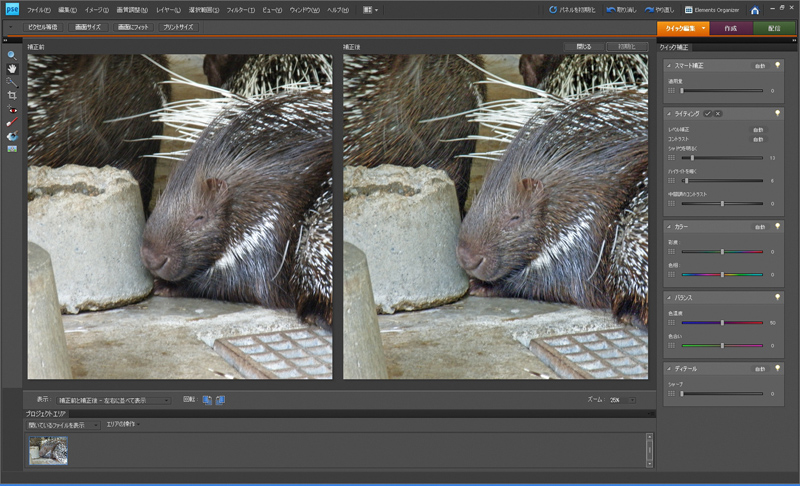Screen dimensions: 800x486
Task: Commit lighting changes with checkmark button
Action: [707, 114]
